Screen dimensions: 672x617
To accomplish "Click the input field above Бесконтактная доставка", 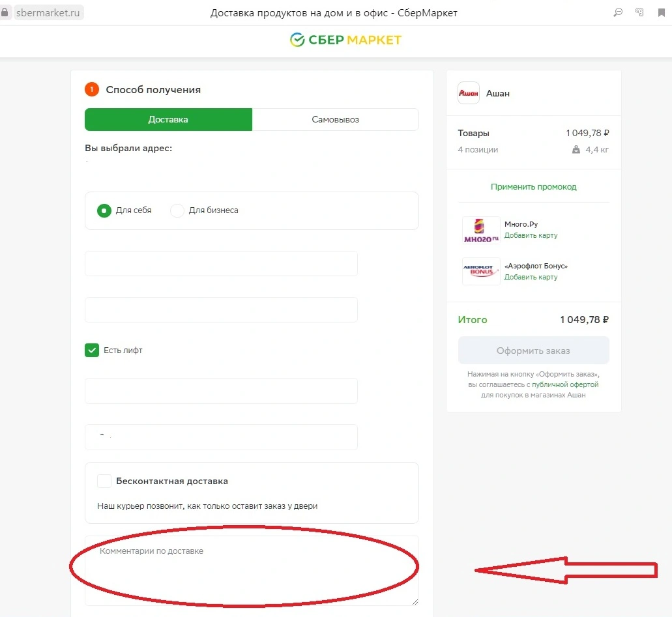I will (x=221, y=437).
